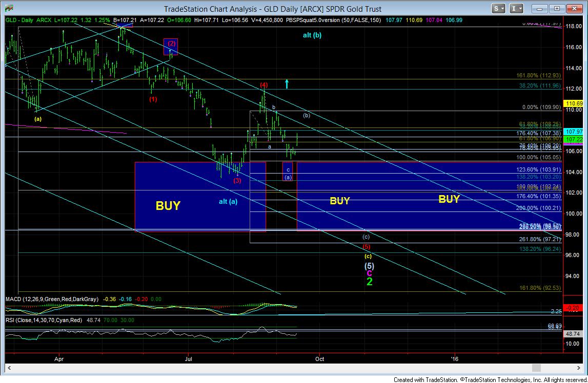Click the horizontal scrollbar thumb

tap(536, 368)
